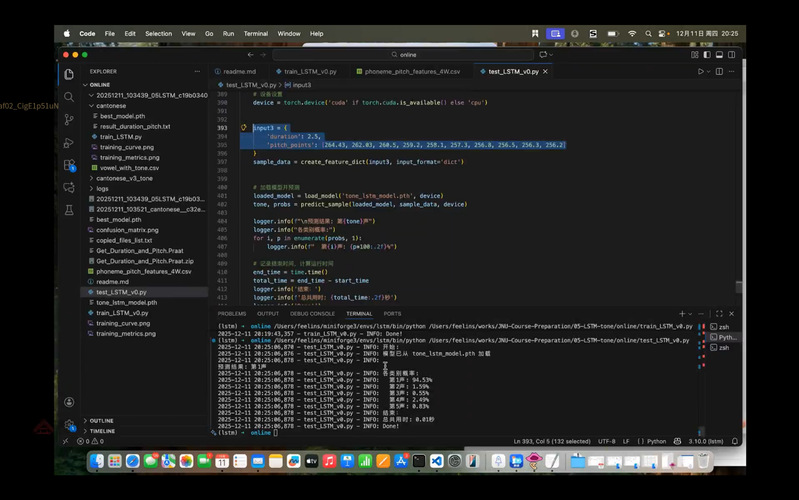
Task: Open the Testing flask icon view
Action: click(x=69, y=210)
